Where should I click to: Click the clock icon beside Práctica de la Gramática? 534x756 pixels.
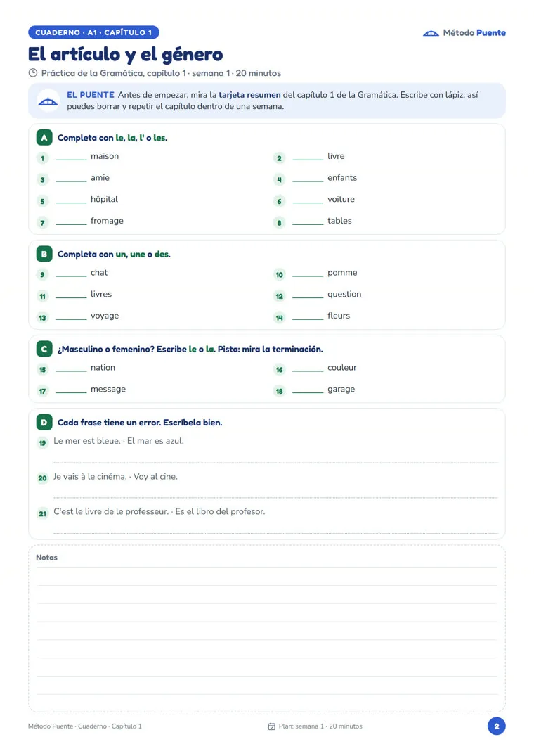33,73
